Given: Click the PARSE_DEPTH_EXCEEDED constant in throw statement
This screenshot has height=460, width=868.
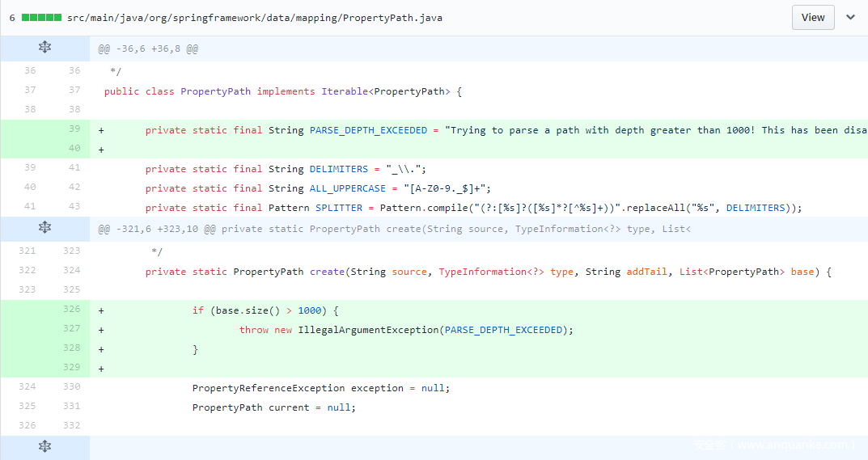Looking at the screenshot, I should (x=503, y=330).
